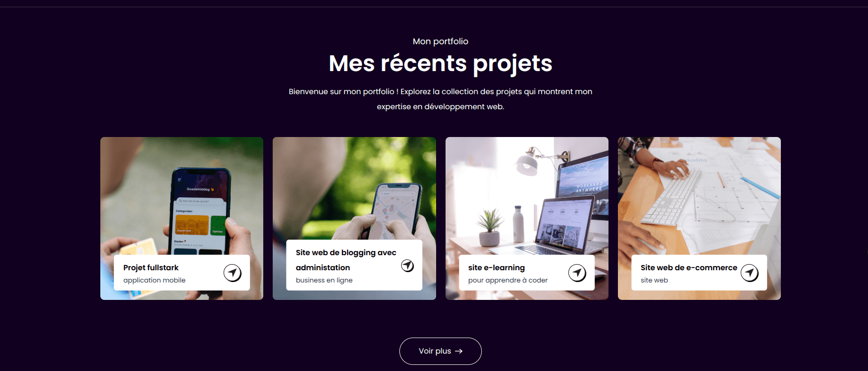
Task: Open blogging site via its arrow icon
Action: pyautogui.click(x=407, y=266)
